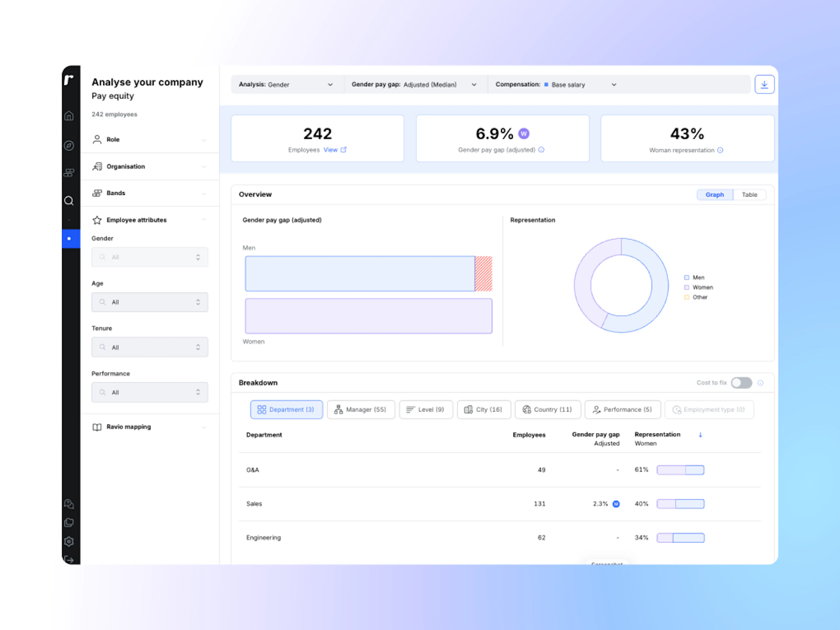Select the Performance (5) breakdown tab
The image size is (840, 630).
622,409
